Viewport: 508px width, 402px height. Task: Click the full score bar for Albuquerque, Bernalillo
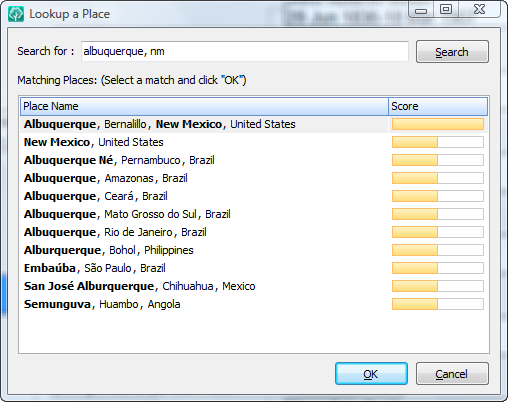[438, 124]
